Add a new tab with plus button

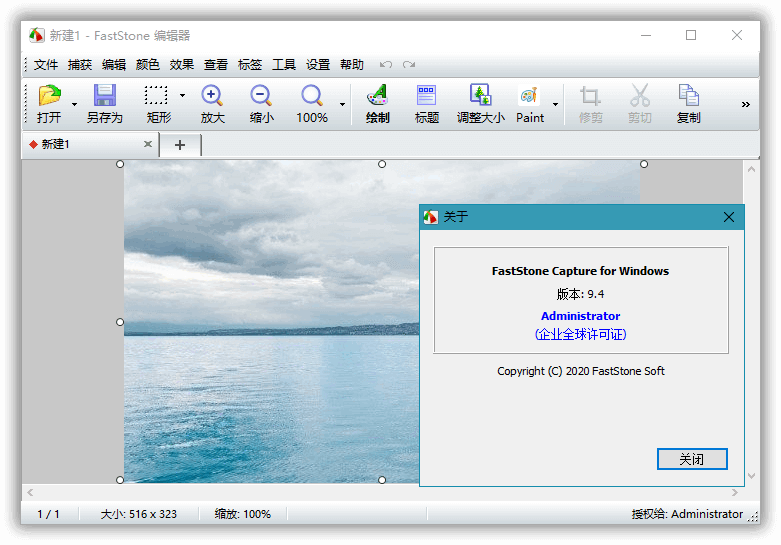pyautogui.click(x=180, y=145)
